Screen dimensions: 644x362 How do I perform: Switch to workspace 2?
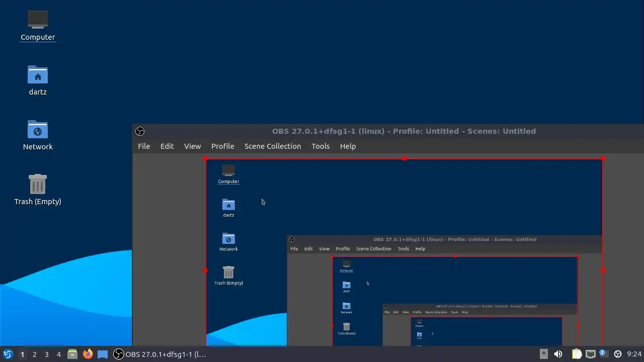34,354
